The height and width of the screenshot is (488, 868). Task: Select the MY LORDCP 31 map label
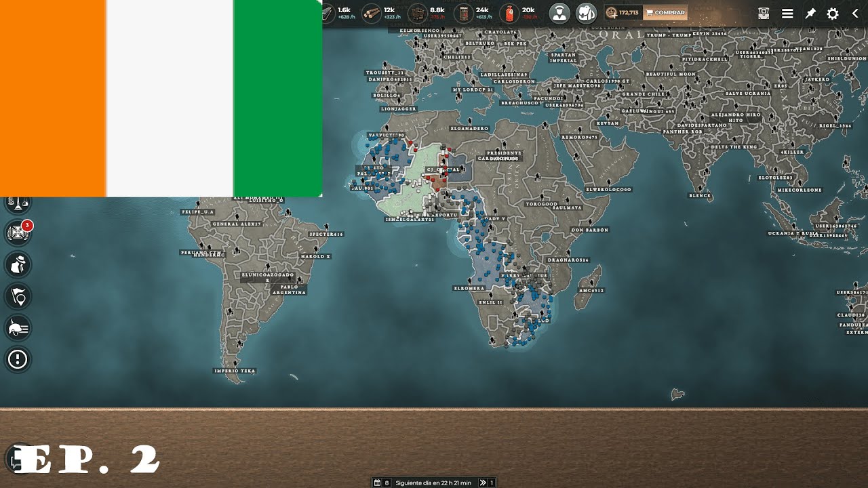(473, 89)
